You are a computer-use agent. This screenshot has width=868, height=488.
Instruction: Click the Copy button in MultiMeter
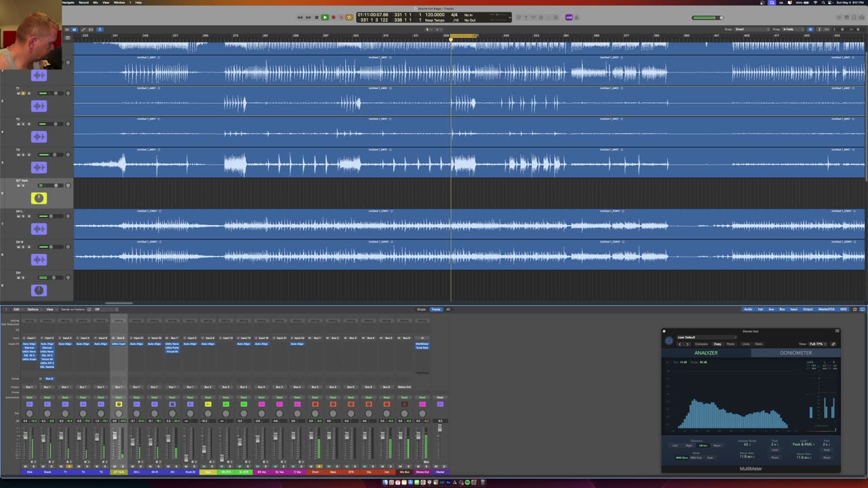tap(717, 344)
